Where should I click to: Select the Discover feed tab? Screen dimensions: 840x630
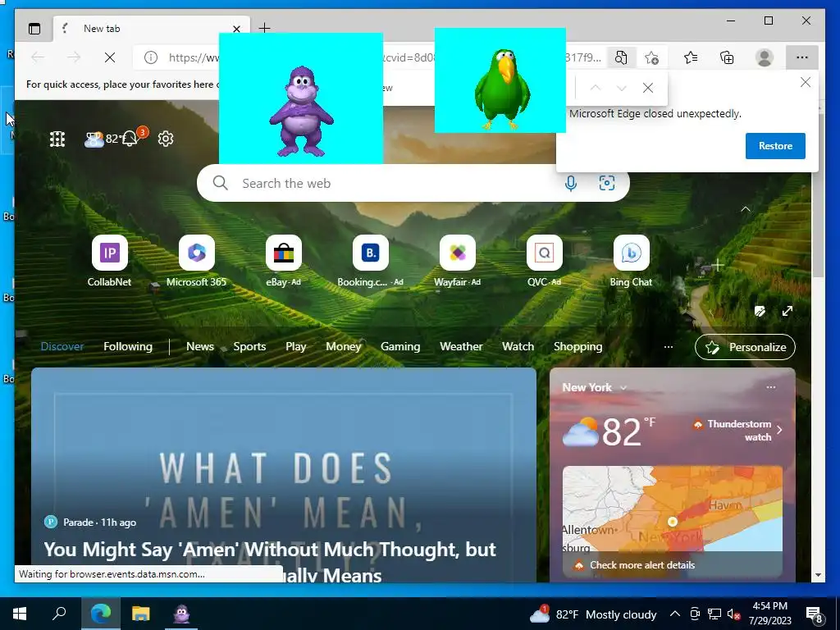[62, 347]
